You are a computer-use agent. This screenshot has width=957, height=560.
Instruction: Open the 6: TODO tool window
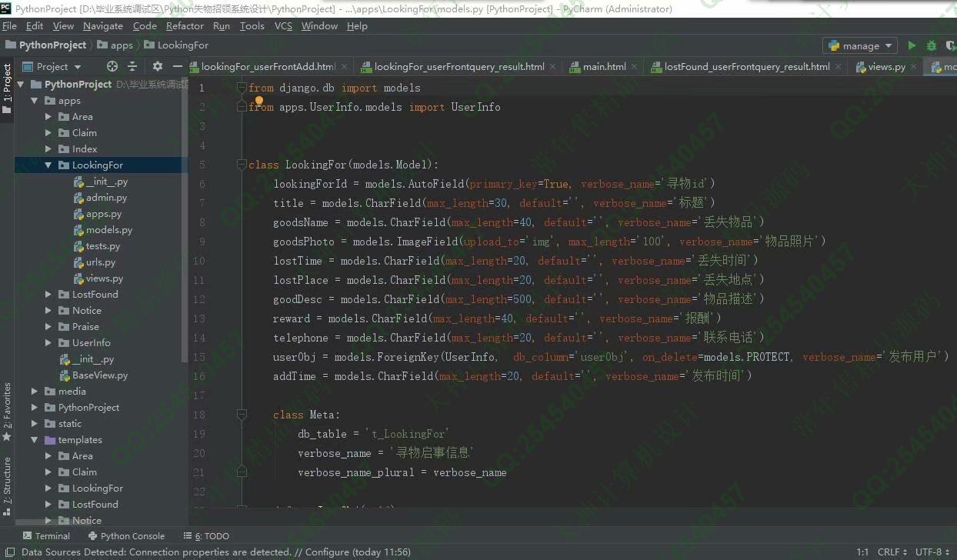click(x=206, y=536)
